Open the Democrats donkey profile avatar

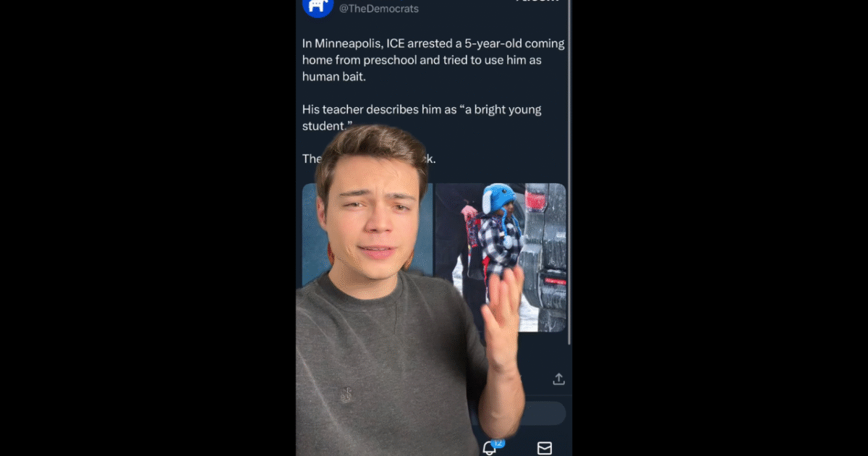(317, 7)
